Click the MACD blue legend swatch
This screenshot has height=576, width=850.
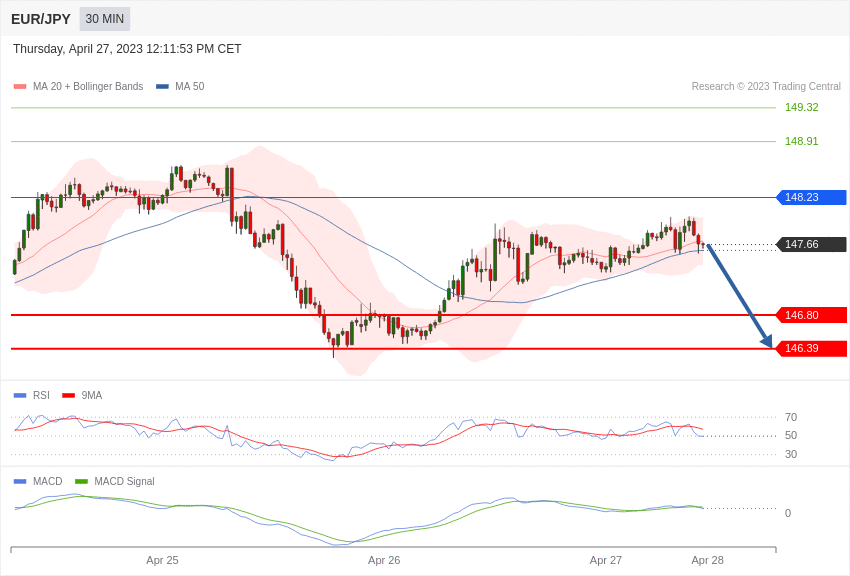(20, 481)
